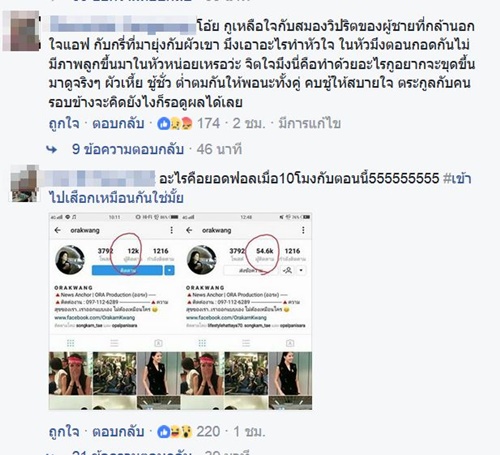The height and width of the screenshot is (455, 500).
Task: Click the มีการแก้ไข edited label
Action: coord(309,124)
